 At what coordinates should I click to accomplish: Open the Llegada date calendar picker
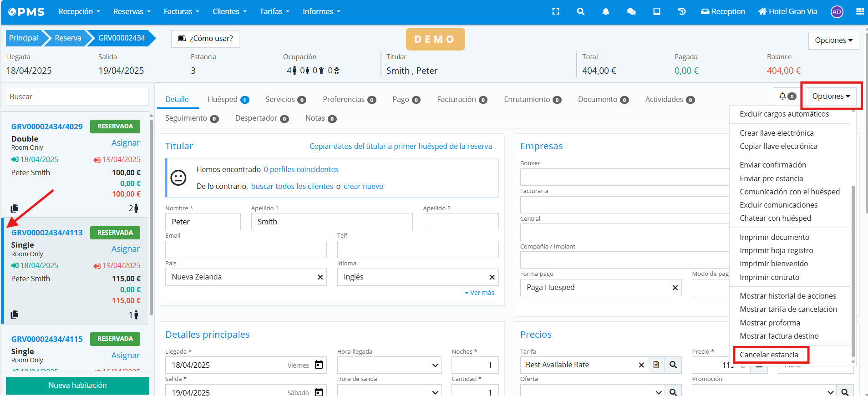point(319,365)
